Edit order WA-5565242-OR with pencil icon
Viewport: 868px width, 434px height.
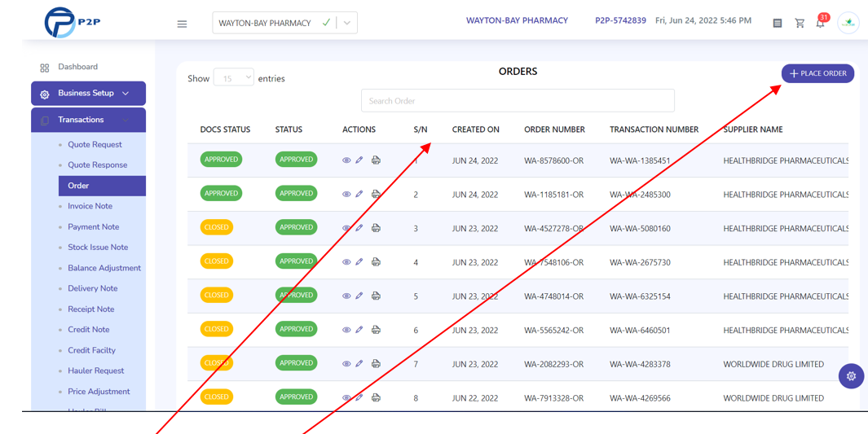click(359, 330)
